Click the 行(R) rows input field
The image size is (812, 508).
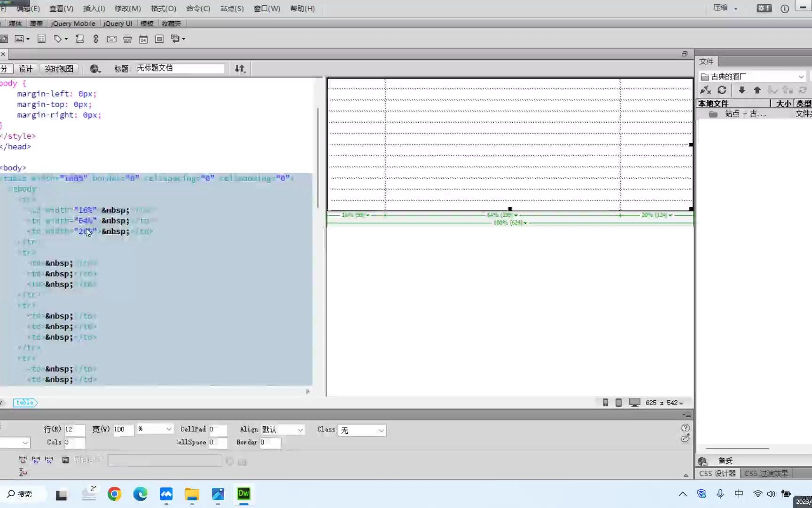pos(74,429)
